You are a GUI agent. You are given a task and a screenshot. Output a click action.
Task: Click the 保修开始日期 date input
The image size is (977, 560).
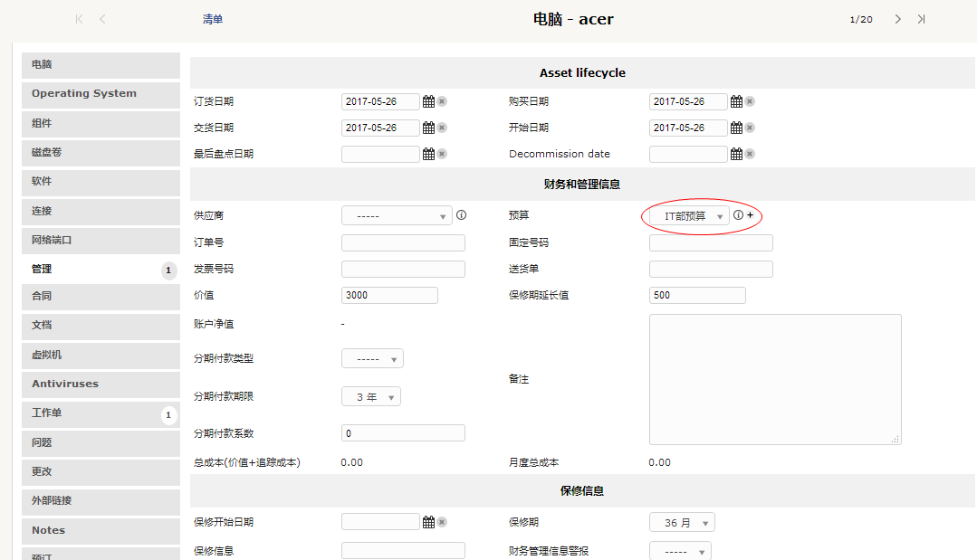coord(380,521)
